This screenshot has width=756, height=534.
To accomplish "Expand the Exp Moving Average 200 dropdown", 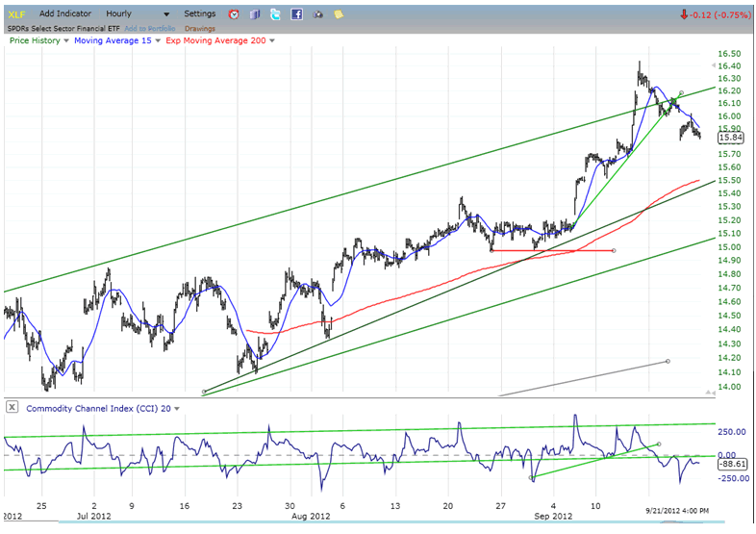I will (272, 40).
